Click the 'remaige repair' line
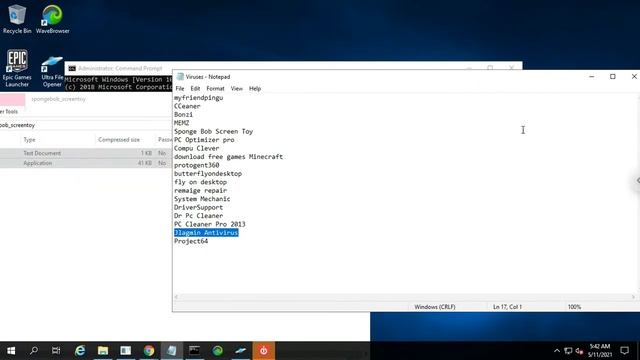Viewport: 640px width, 360px height. [200, 191]
